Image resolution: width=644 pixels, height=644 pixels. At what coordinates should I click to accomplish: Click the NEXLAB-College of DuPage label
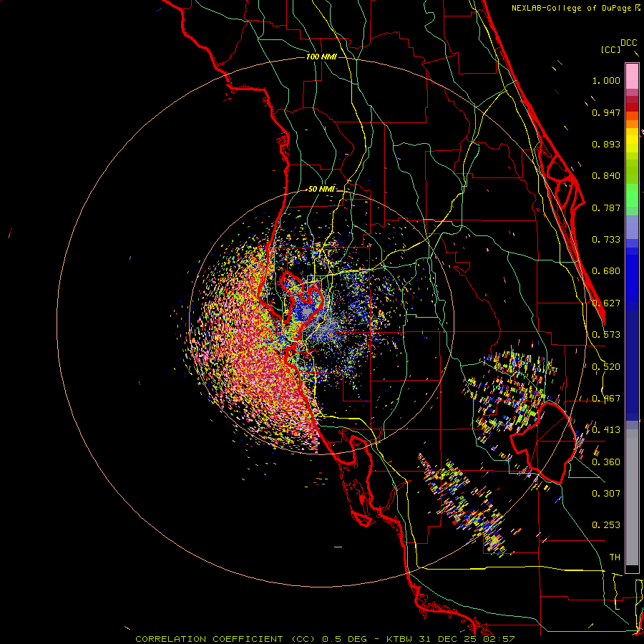[571, 8]
